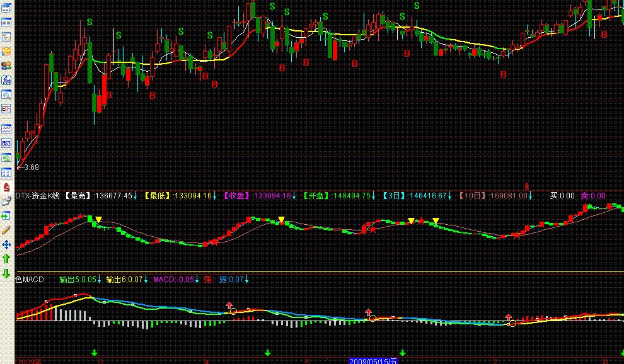
Task: Click the 弱:0.07 label
Action: click(x=231, y=280)
